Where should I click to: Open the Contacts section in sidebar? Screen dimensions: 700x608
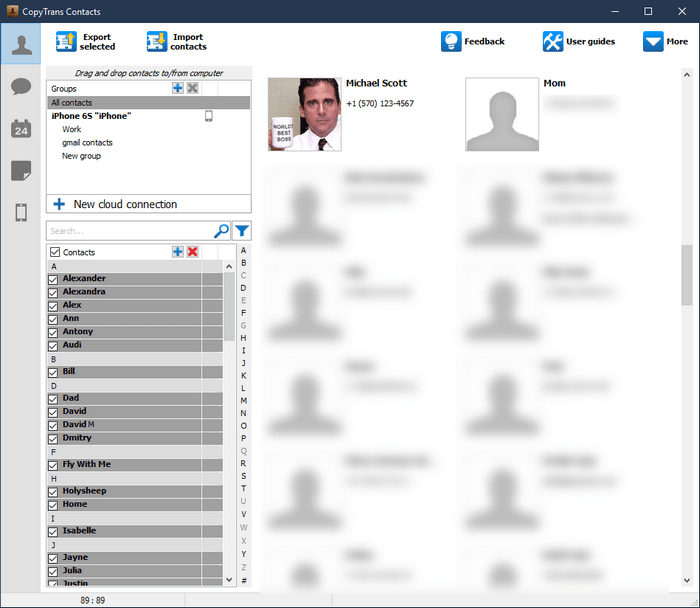[x=21, y=44]
